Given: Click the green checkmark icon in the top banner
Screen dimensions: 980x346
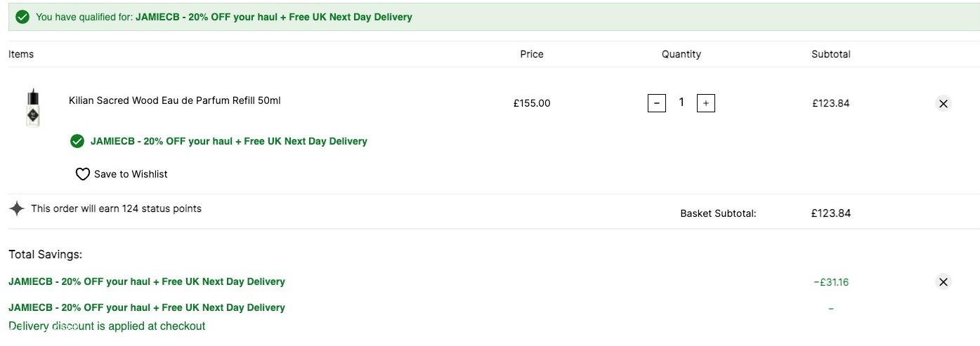Looking at the screenshot, I should (22, 17).
